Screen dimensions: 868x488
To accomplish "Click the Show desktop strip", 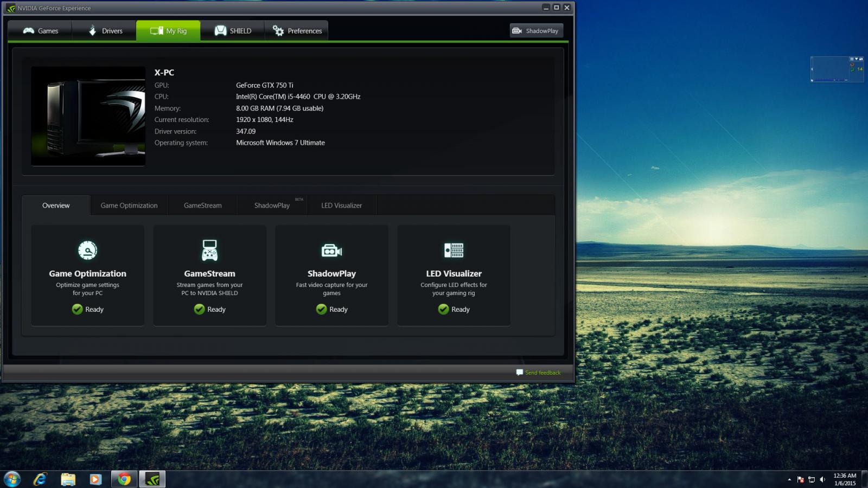I will click(x=864, y=479).
